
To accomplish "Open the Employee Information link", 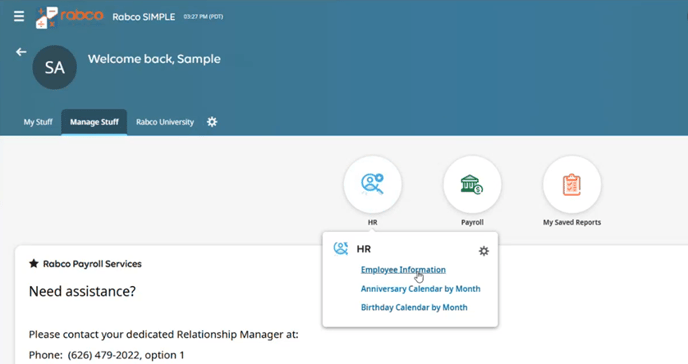I will [403, 270].
